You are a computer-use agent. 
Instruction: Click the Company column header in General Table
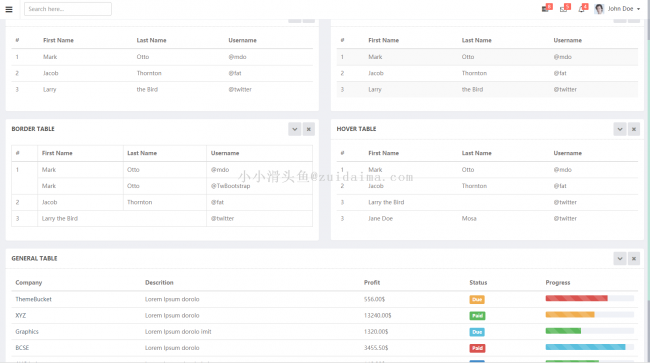point(29,283)
